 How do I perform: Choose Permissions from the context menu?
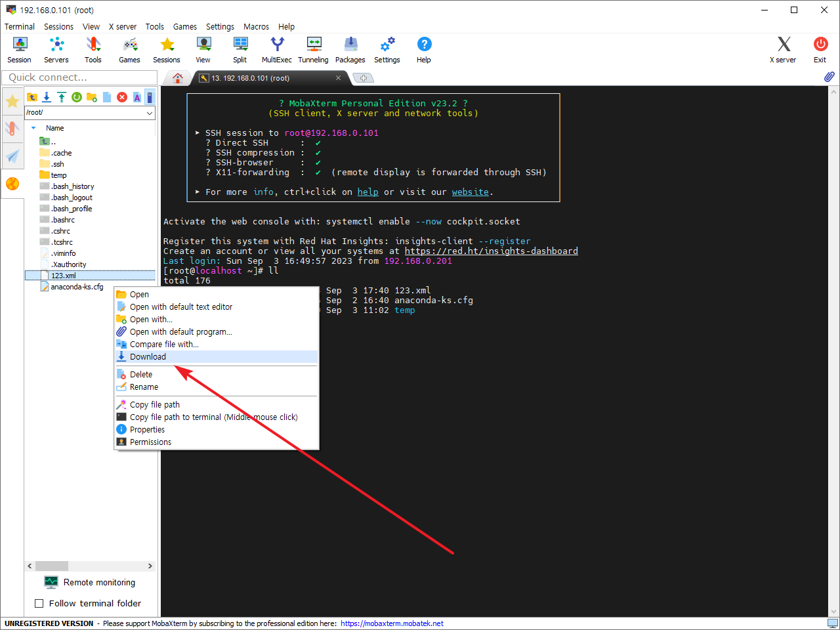(150, 442)
